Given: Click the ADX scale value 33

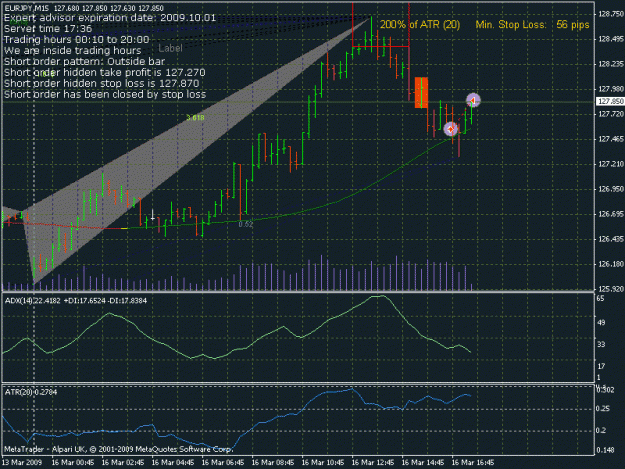Looking at the screenshot, I should 601,344.
